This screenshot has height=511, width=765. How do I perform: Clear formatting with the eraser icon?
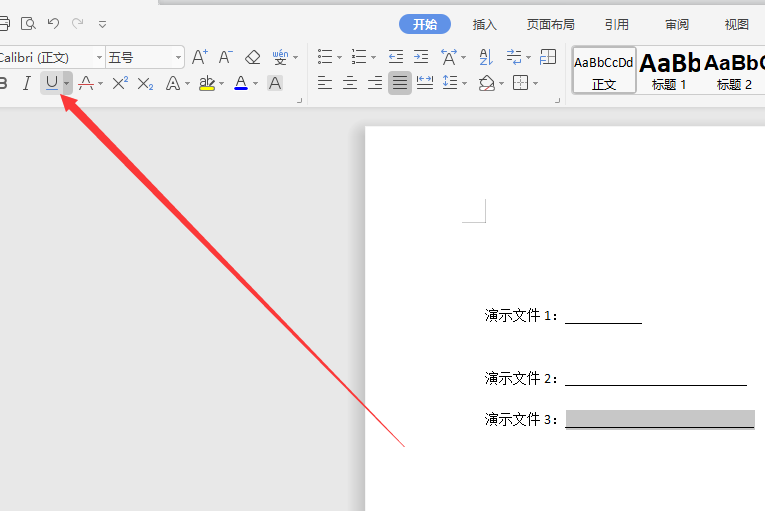(252, 57)
